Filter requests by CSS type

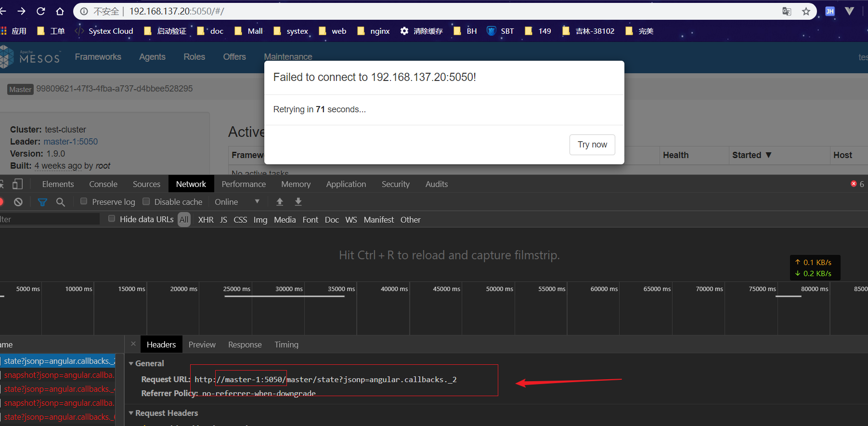click(x=240, y=220)
